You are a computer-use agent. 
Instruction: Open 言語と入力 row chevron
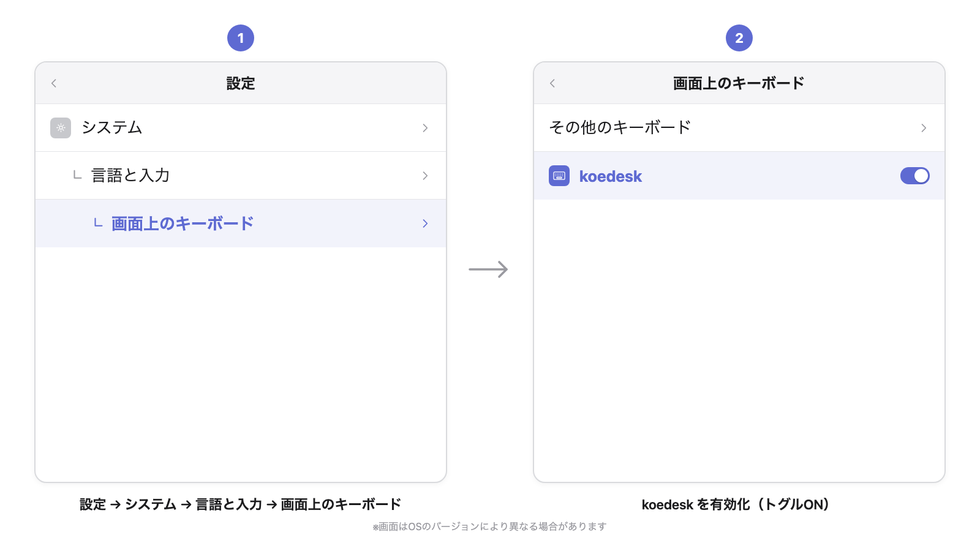[425, 176]
